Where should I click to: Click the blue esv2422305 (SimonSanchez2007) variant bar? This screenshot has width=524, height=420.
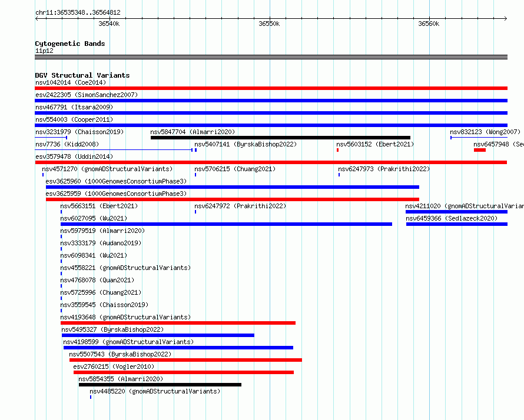[x=271, y=101]
